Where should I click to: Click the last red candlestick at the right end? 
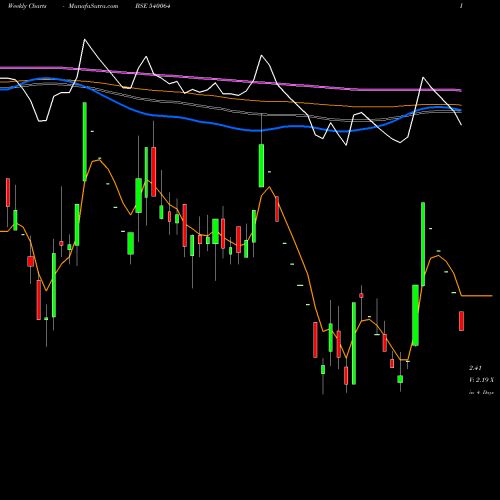[x=461, y=321]
